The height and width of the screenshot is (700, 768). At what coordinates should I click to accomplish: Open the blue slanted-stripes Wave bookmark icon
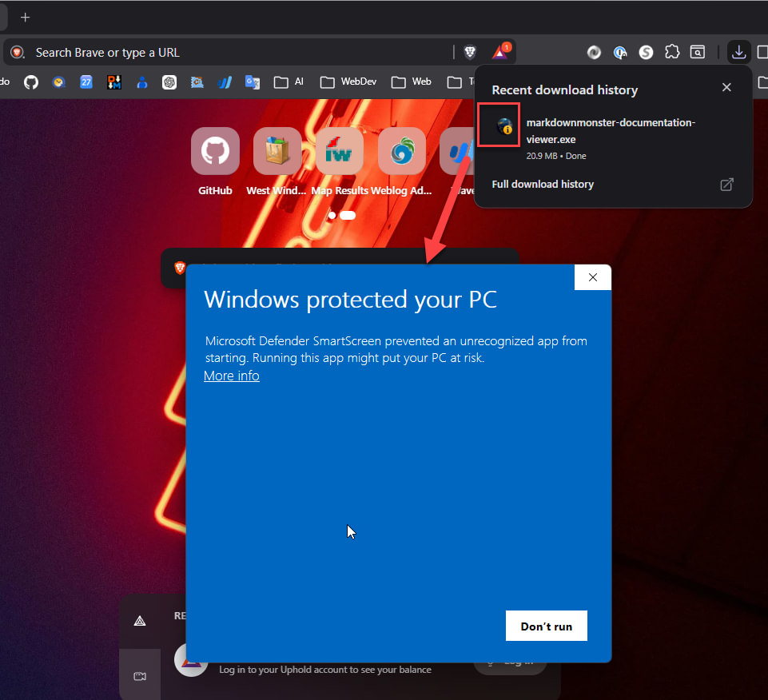click(x=225, y=82)
